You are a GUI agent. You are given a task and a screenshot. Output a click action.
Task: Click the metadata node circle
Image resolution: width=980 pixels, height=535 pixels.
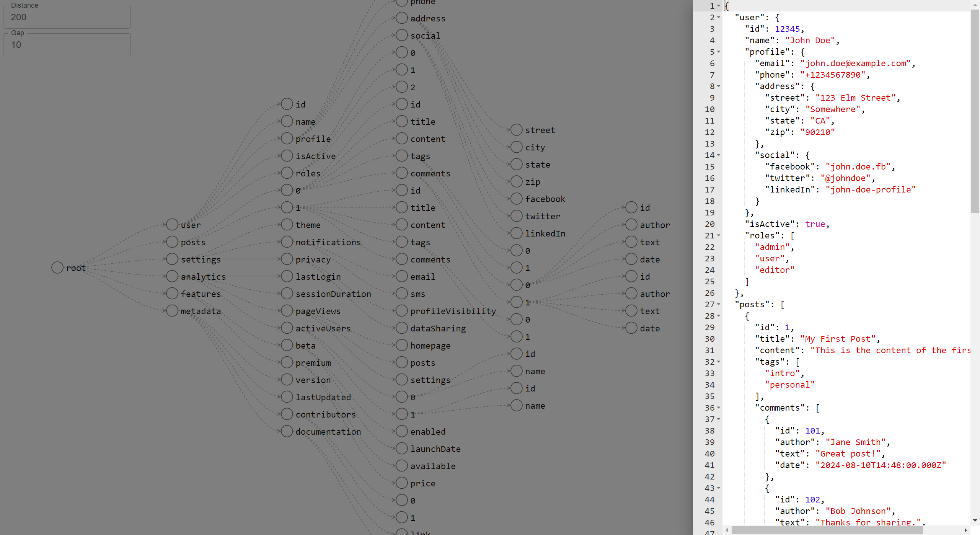pos(172,310)
